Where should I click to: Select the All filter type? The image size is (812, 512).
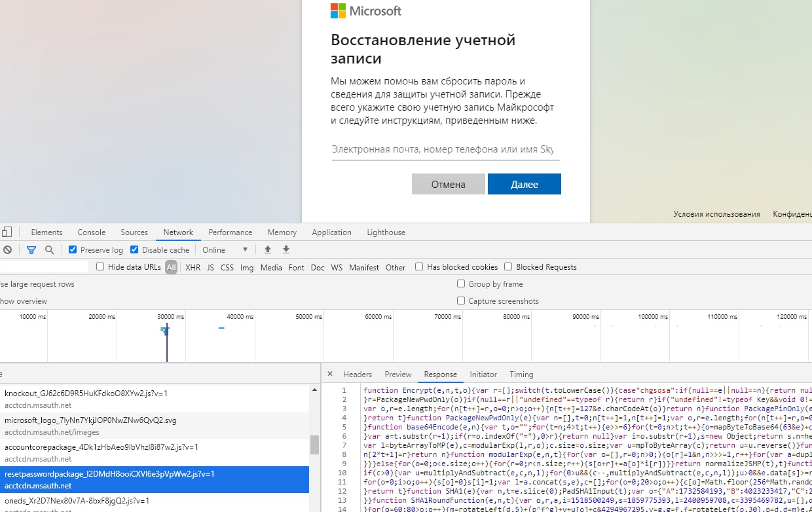(x=171, y=266)
